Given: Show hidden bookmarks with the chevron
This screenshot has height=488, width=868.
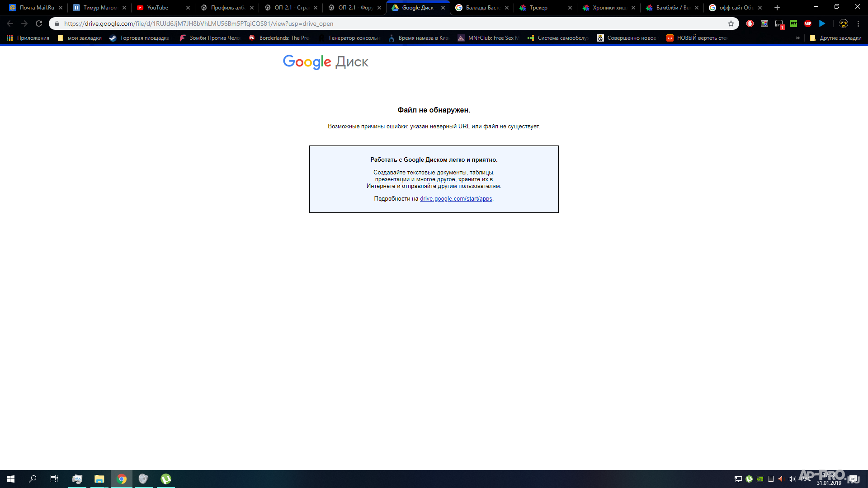Looking at the screenshot, I should [798, 38].
